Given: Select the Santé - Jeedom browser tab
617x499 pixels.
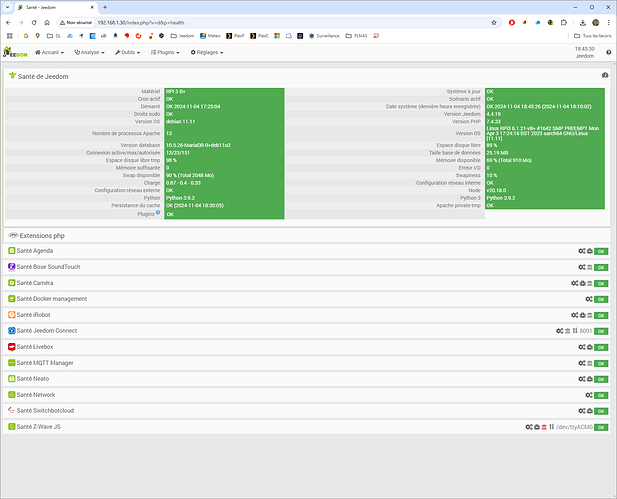Looking at the screenshot, I should pyautogui.click(x=55, y=7).
